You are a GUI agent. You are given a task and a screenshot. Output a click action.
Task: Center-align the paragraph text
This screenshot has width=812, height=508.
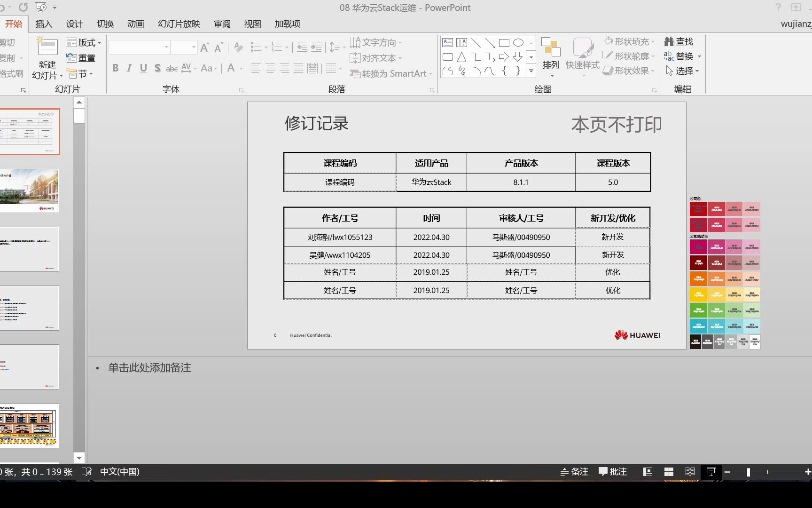(x=270, y=68)
